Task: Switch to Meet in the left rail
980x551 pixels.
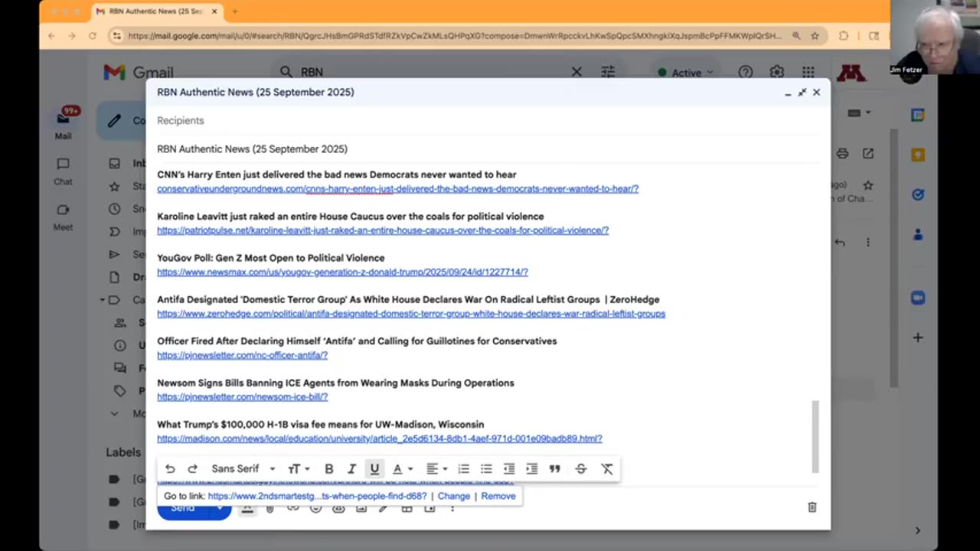Action: (x=63, y=217)
